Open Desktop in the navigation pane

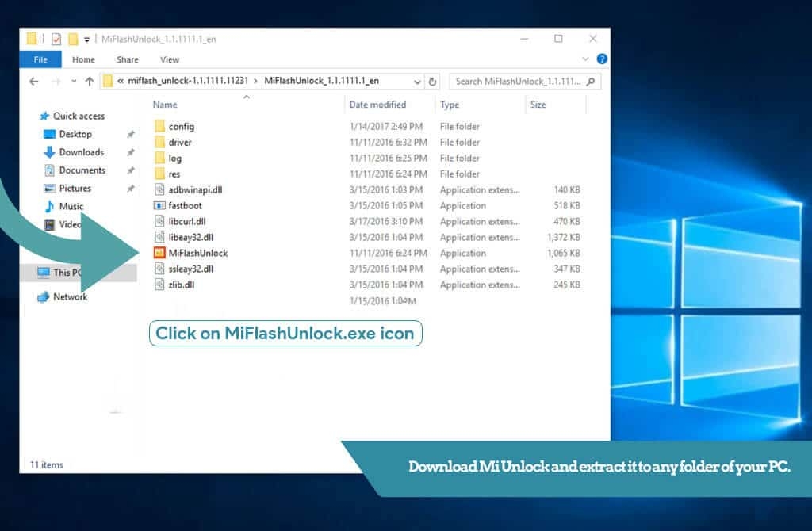pyautogui.click(x=75, y=134)
